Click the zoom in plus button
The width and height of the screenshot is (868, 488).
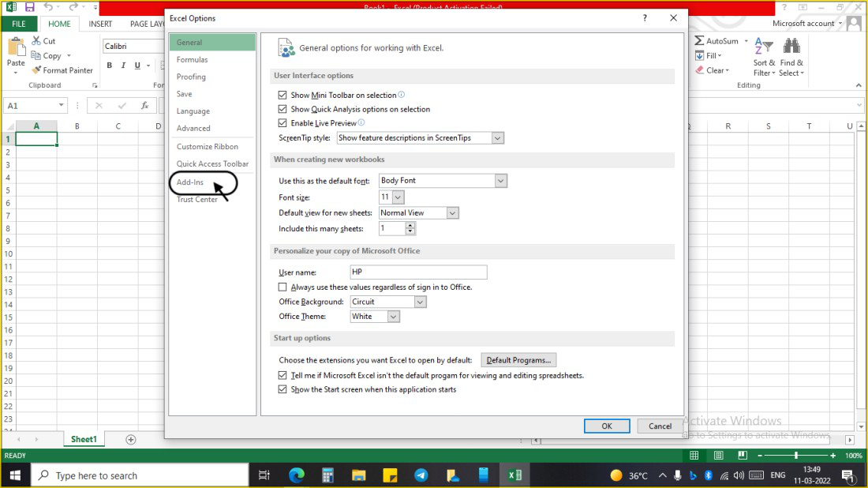[832, 456]
